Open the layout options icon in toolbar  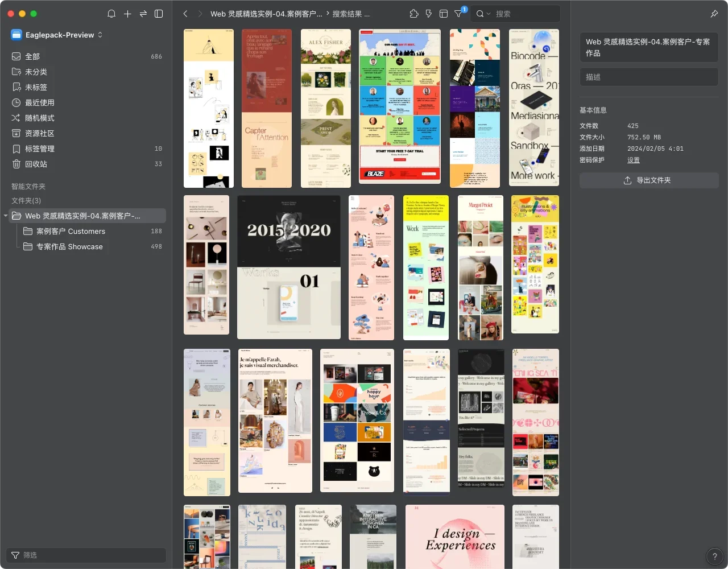tap(444, 14)
